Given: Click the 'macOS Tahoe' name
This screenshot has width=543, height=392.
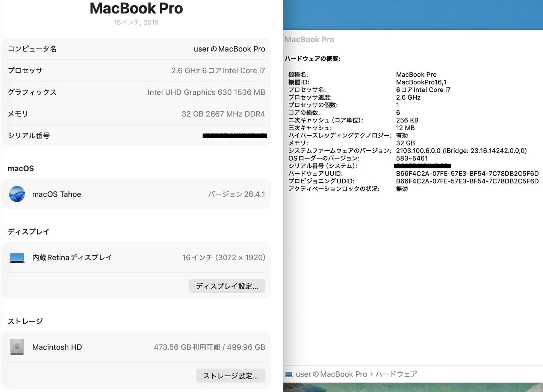Looking at the screenshot, I should [57, 194].
